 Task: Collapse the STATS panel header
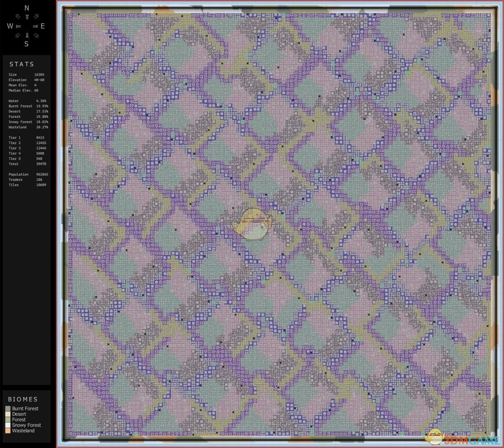click(x=22, y=64)
